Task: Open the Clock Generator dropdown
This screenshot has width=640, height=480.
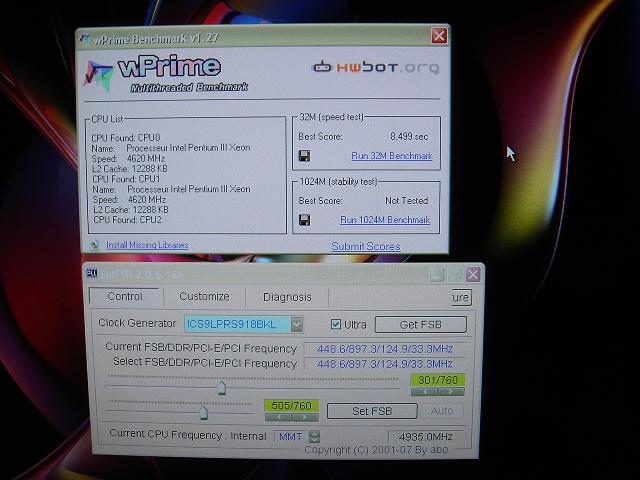Action: tap(297, 324)
